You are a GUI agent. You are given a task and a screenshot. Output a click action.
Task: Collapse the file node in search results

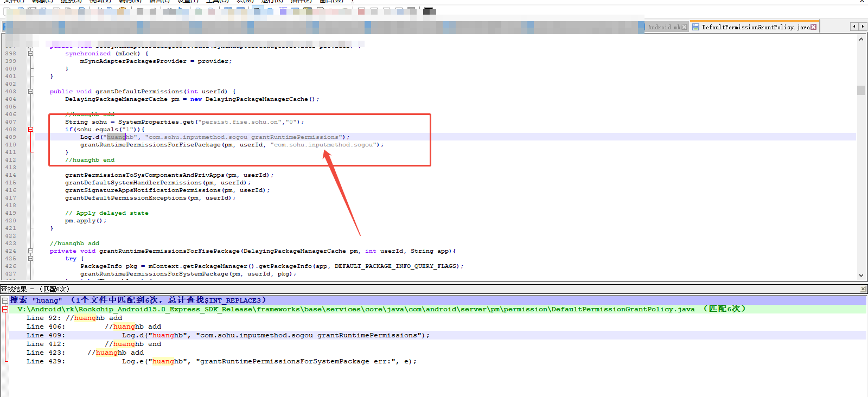[x=5, y=309]
